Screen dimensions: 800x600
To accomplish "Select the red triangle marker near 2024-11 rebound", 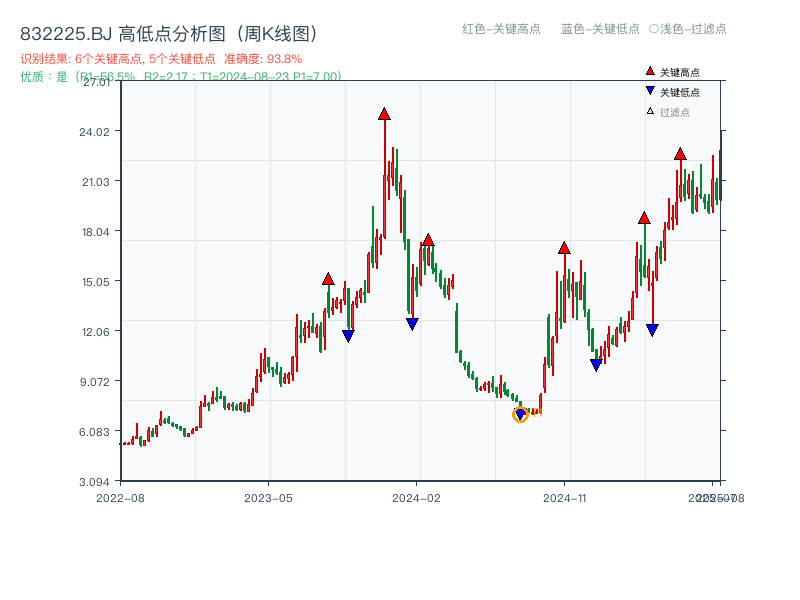I will (564, 250).
